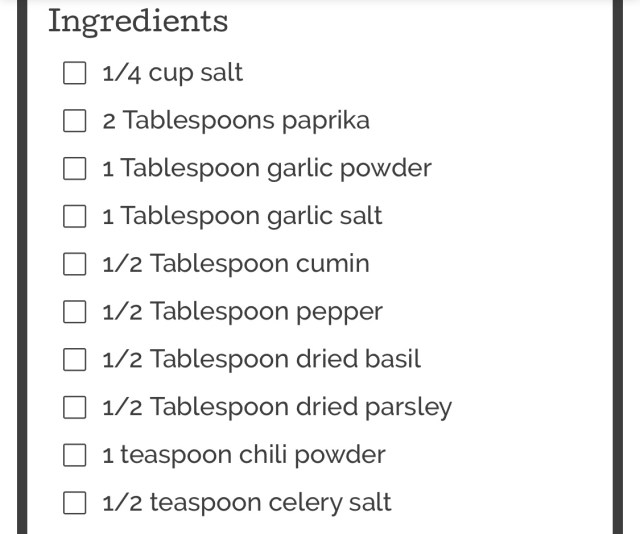Click the "1/2 teaspoon celery salt" text

click(x=246, y=503)
